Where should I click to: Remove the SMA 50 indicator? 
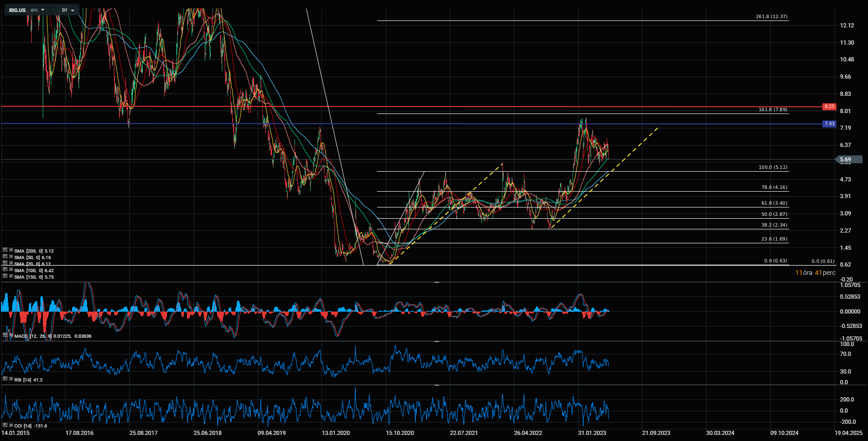pyautogui.click(x=10, y=257)
